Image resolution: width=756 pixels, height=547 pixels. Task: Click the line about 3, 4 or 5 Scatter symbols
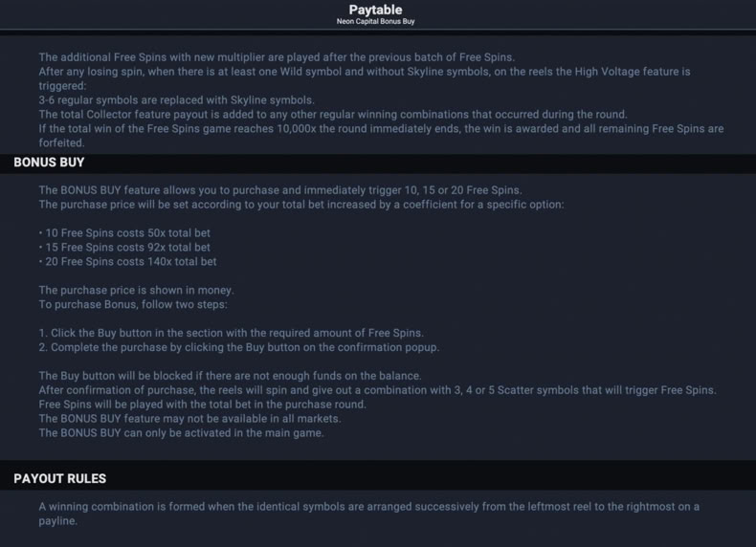tap(377, 390)
